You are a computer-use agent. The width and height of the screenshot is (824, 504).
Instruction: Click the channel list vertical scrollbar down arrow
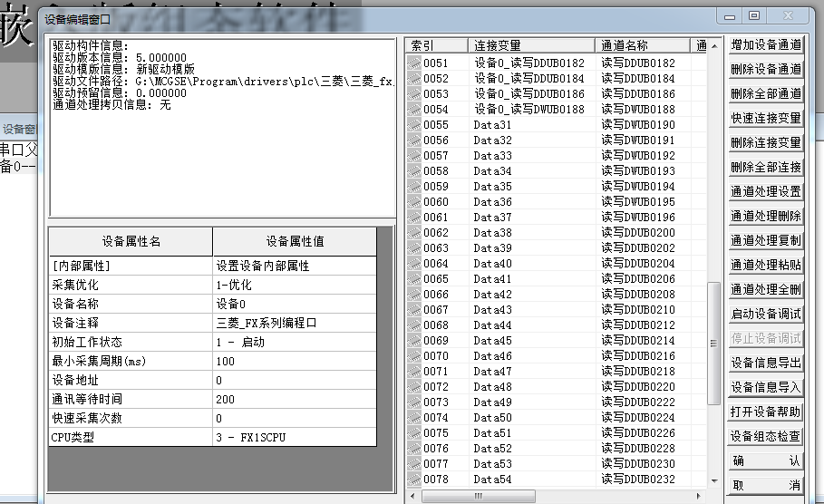click(x=715, y=482)
